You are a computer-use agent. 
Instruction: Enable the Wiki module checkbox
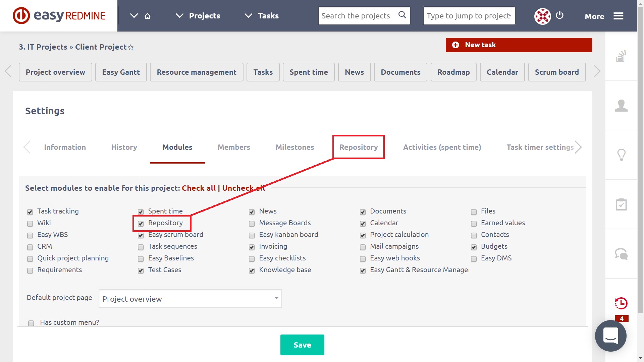pyautogui.click(x=30, y=224)
